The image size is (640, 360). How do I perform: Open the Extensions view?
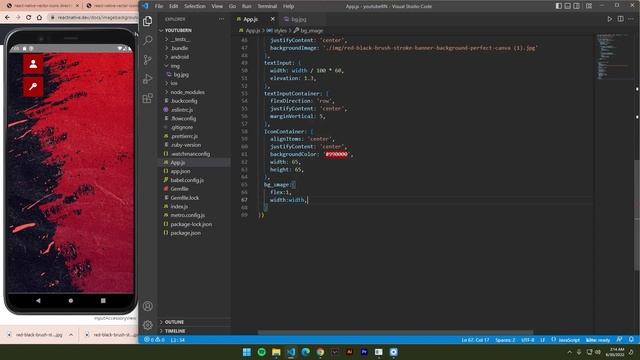pyautogui.click(x=148, y=98)
